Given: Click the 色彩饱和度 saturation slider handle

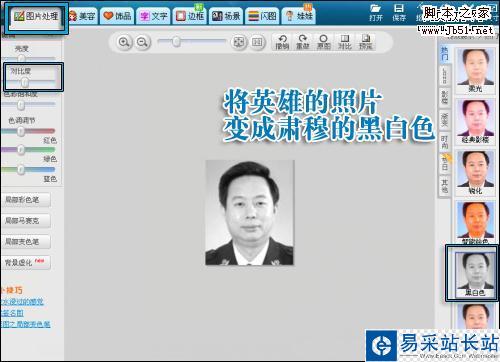Looking at the screenshot, I should pos(21,105).
